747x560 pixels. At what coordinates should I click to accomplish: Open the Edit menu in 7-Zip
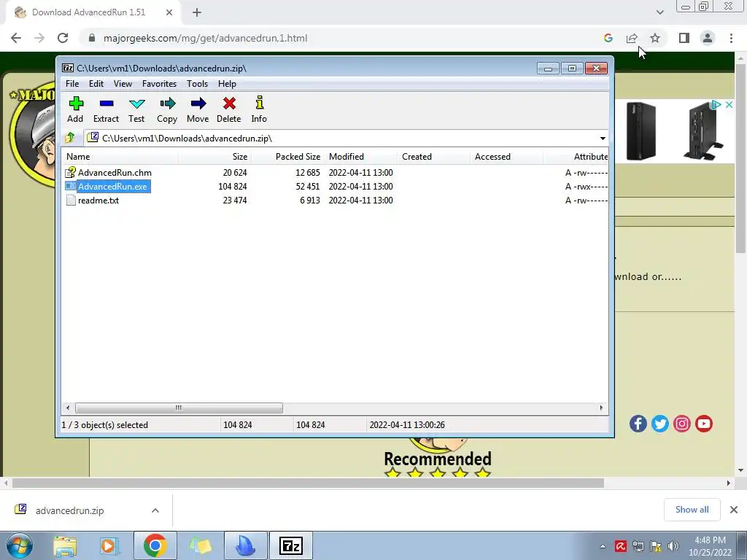click(x=96, y=84)
